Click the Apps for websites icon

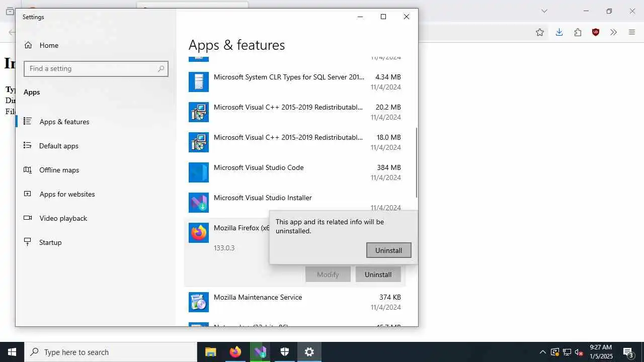tap(28, 194)
